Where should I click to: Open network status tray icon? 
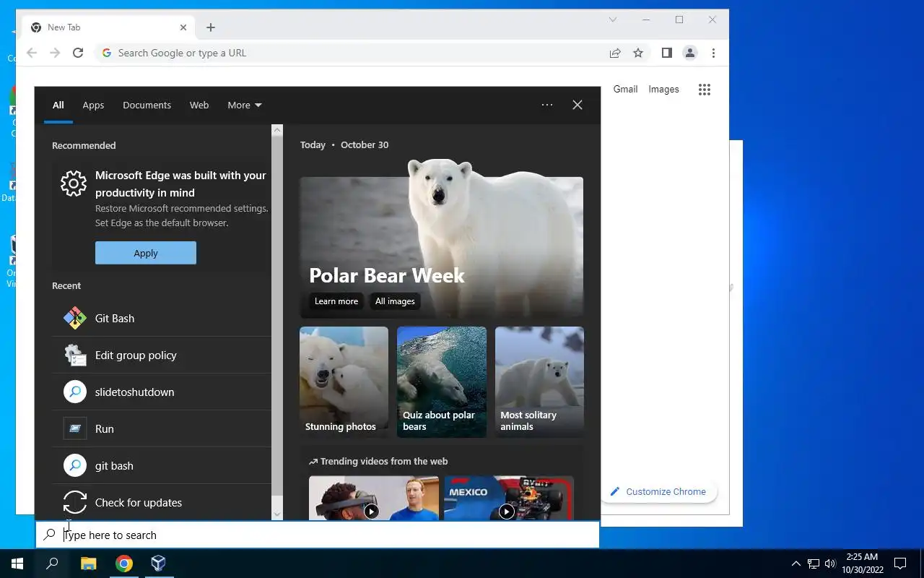click(x=814, y=564)
